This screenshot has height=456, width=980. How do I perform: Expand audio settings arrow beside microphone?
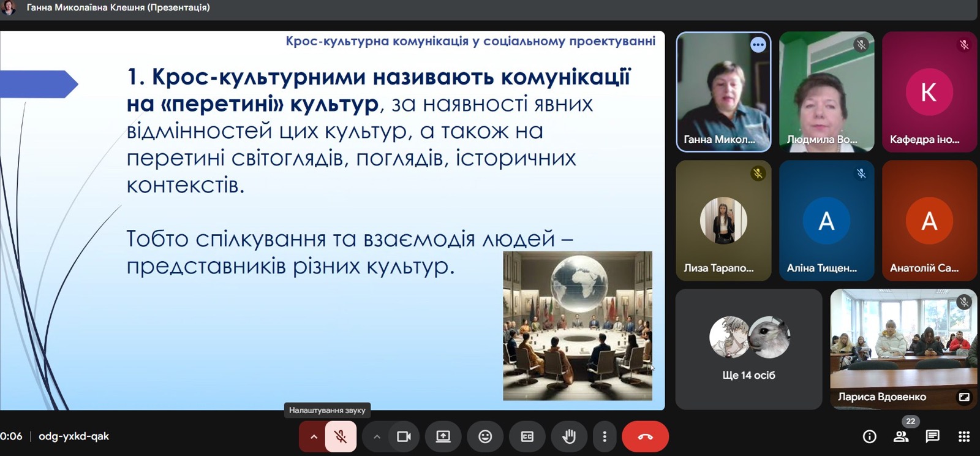pyautogui.click(x=313, y=436)
